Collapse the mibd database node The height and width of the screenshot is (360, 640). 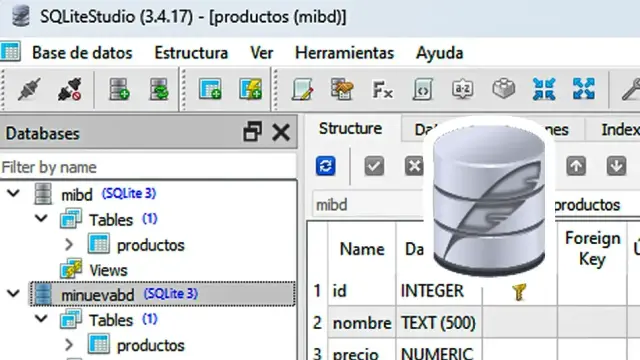pyautogui.click(x=13, y=193)
